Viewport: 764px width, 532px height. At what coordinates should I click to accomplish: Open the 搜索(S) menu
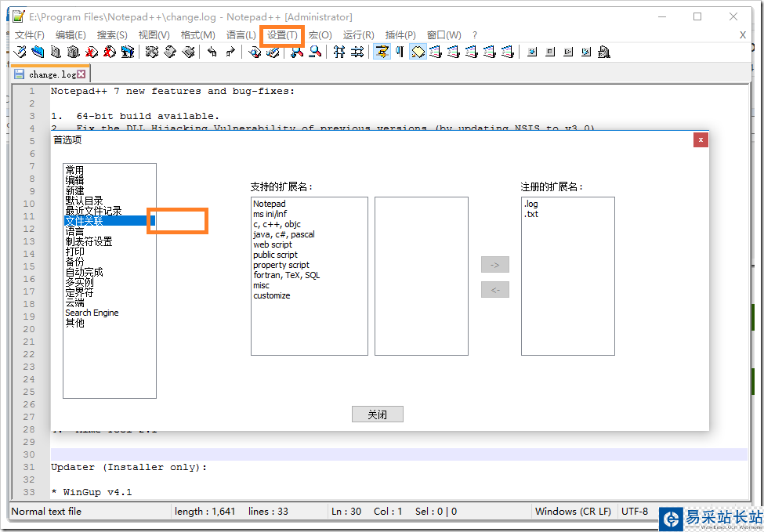tap(112, 35)
